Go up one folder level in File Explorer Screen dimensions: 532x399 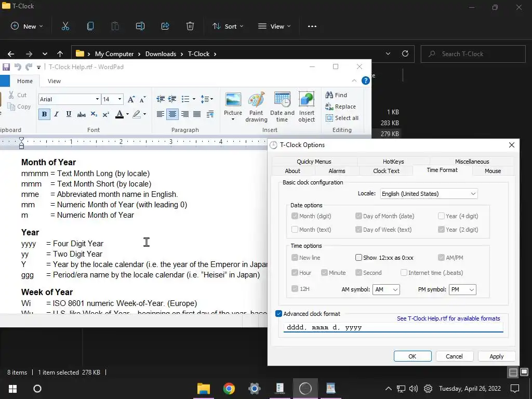coord(60,54)
